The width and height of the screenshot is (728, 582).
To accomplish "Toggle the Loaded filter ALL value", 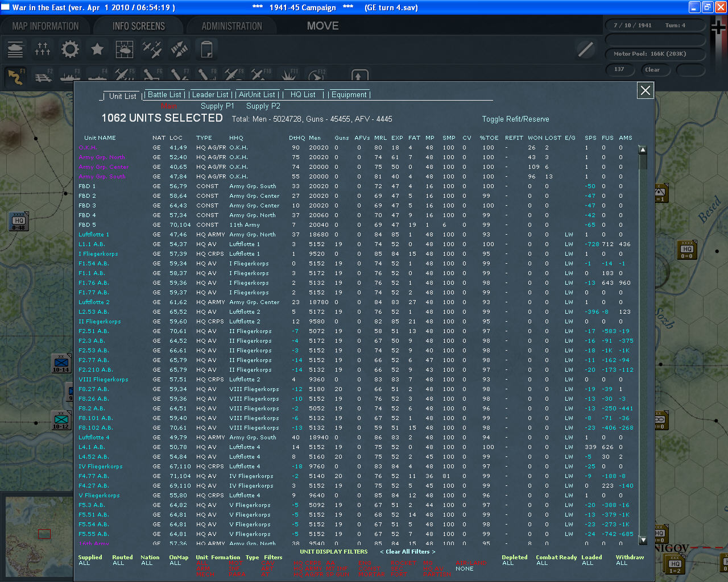I will point(588,563).
